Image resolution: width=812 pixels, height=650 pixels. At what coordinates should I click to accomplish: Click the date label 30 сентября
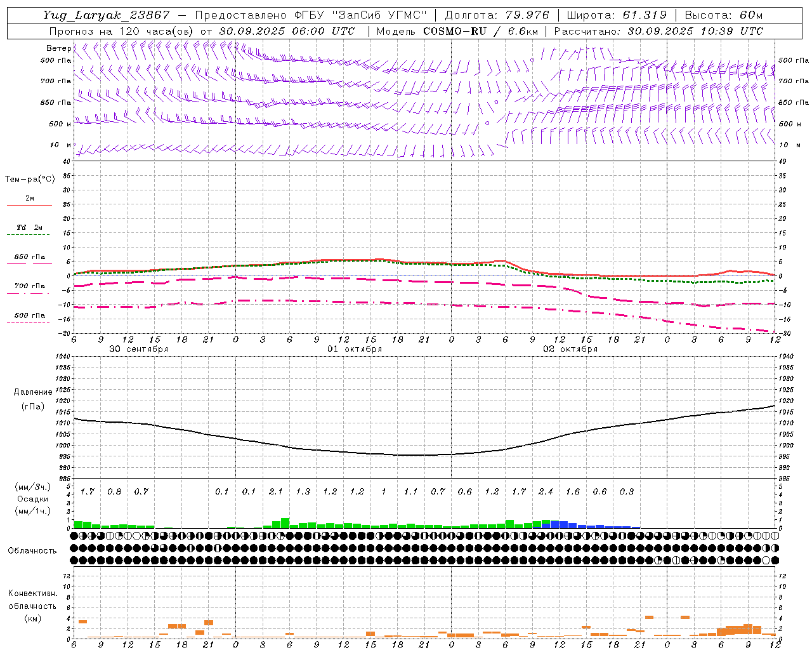138,349
